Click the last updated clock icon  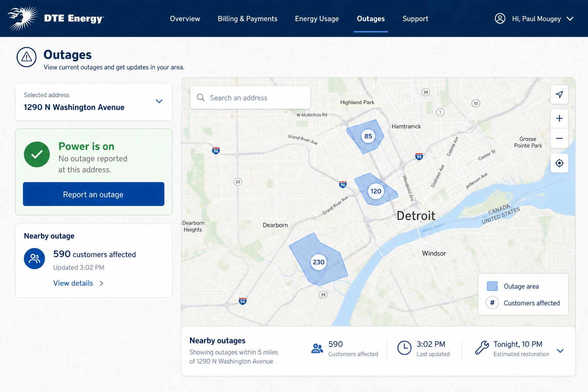[x=404, y=348]
